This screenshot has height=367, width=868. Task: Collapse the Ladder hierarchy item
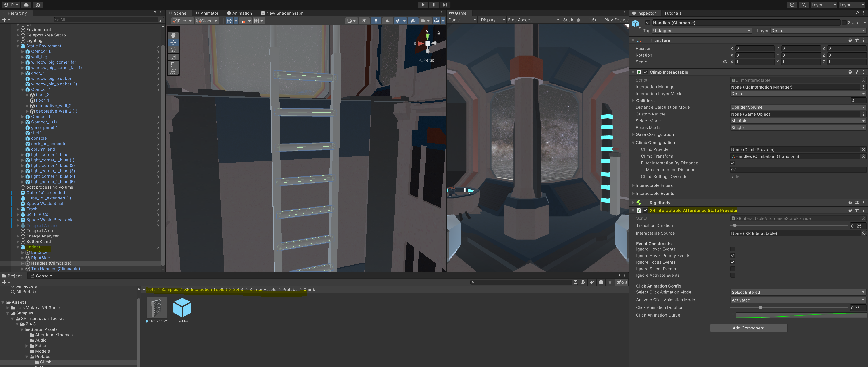(18, 247)
